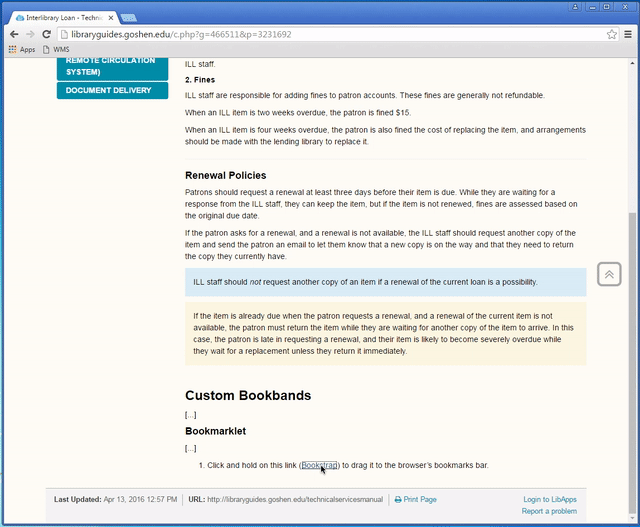Open the Remote Circulation System sidebar item
Image resolution: width=640 pixels, height=527 pixels.
(112, 67)
